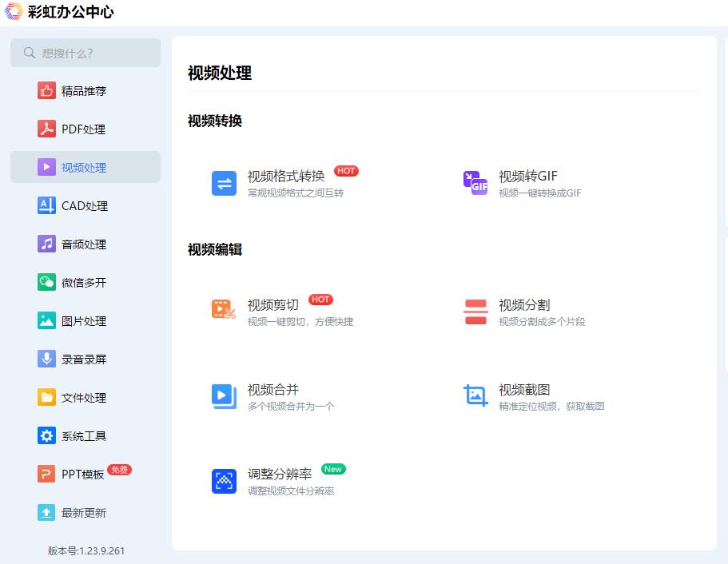Switch to the PDF处理 section
The width and height of the screenshot is (728, 564).
coord(86,129)
